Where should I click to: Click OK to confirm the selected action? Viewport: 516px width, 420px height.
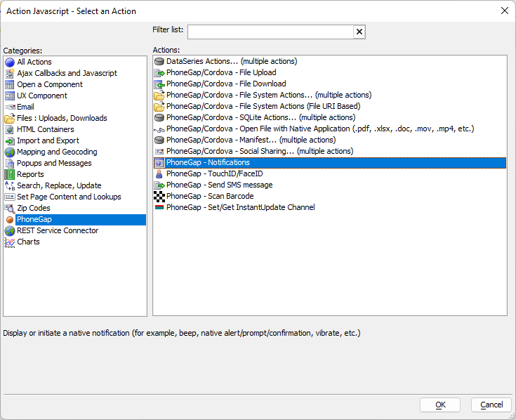tap(440, 405)
